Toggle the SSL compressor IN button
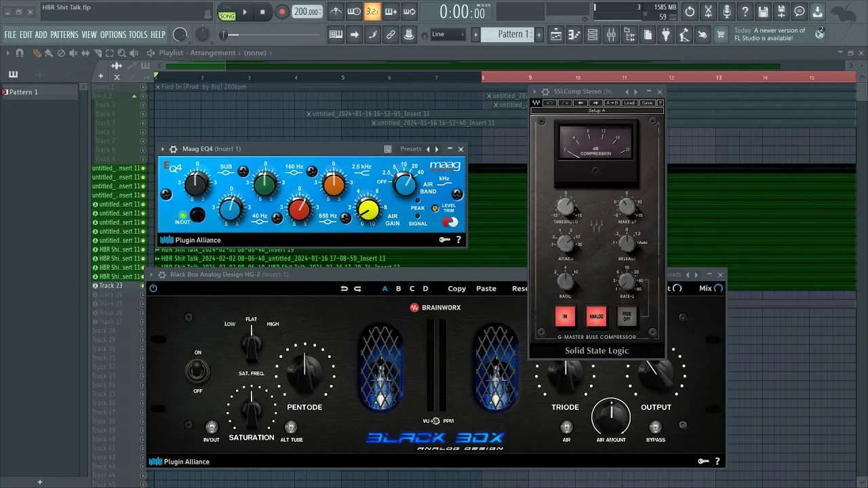 click(x=565, y=316)
